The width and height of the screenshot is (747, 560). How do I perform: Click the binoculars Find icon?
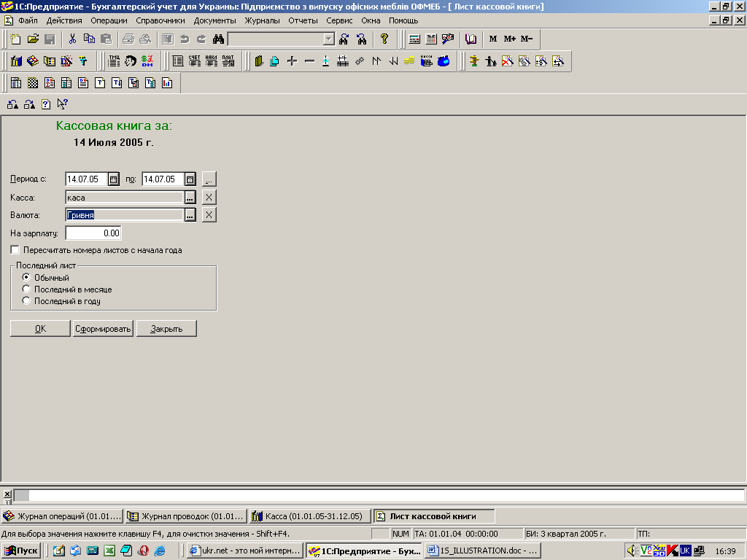[x=218, y=39]
